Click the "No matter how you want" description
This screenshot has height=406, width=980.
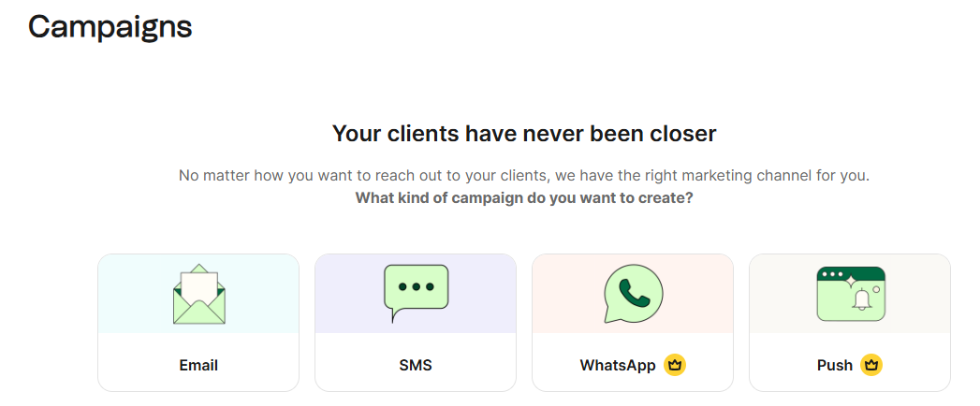(524, 176)
